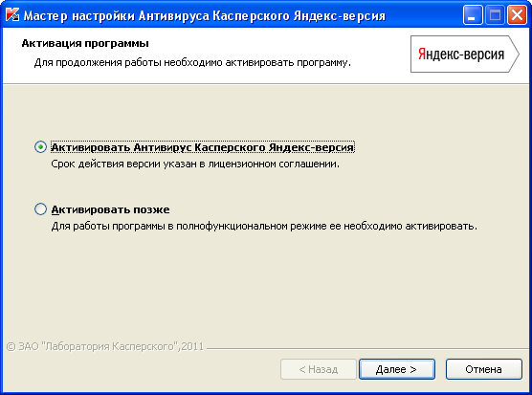This screenshot has height=395, width=532.
Task: Click the separator line beside the copyright text
Action: coord(367,348)
